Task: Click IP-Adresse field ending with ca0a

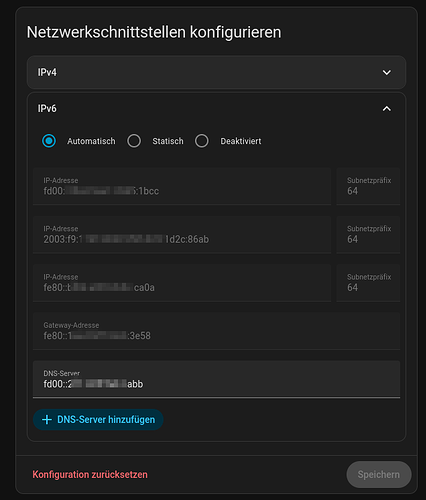Action: 182,283
